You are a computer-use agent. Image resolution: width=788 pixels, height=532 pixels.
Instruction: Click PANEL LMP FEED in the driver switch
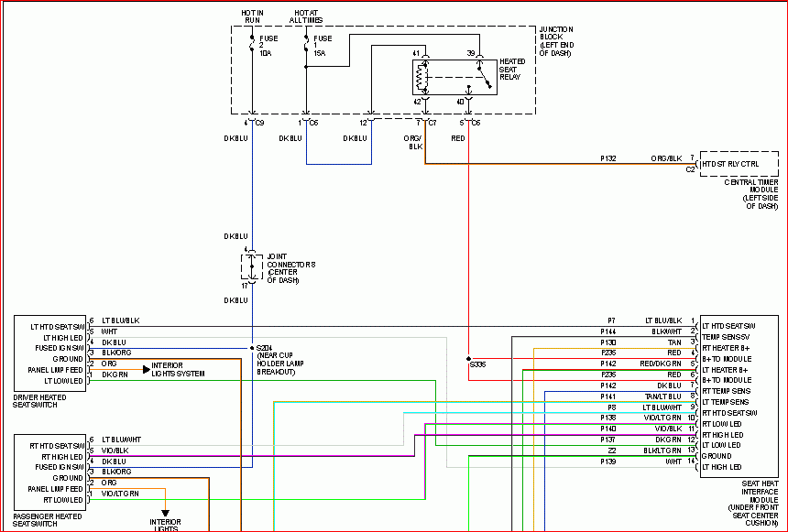(55, 370)
